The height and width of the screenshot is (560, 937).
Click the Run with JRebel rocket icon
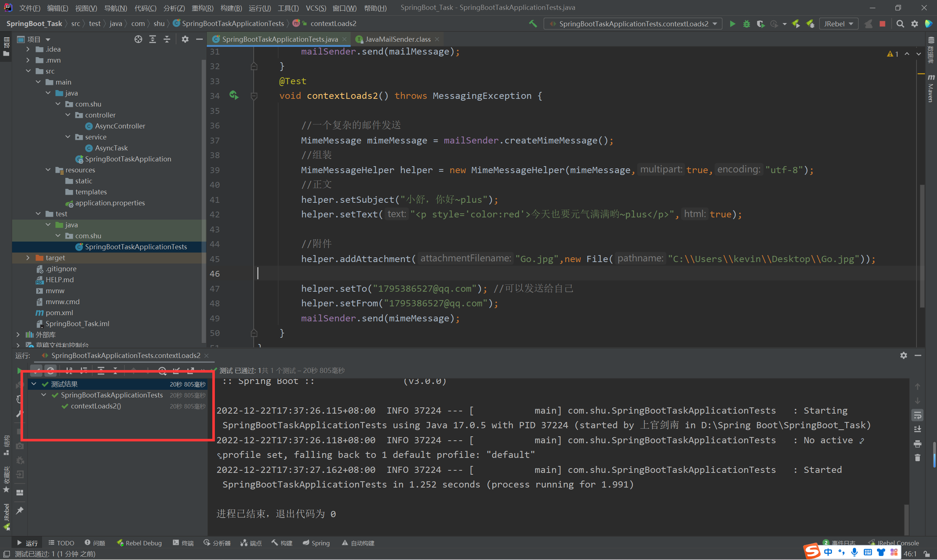(796, 24)
